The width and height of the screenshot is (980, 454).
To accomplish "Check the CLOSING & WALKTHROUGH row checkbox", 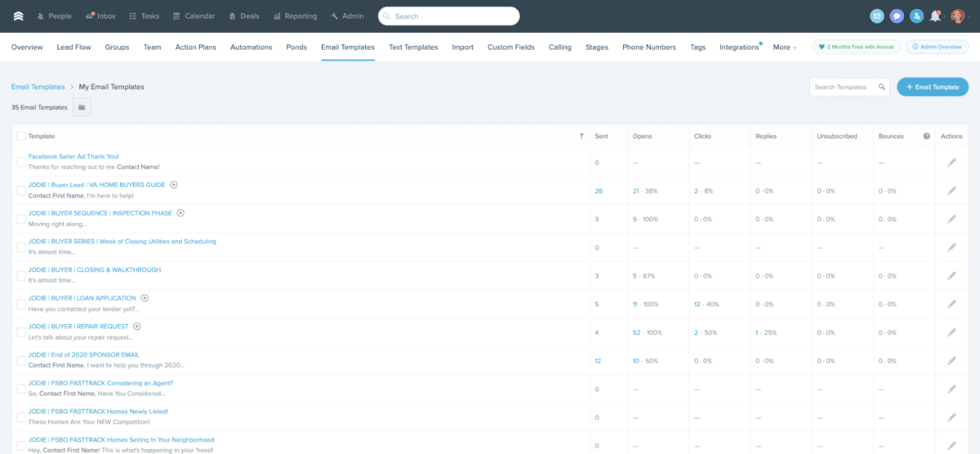I will pyautogui.click(x=21, y=276).
